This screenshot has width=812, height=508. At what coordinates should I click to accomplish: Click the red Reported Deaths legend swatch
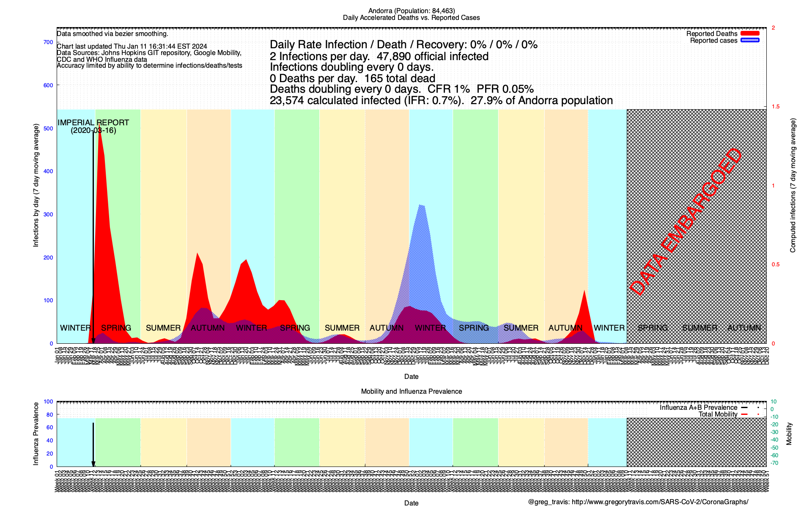[x=750, y=33]
